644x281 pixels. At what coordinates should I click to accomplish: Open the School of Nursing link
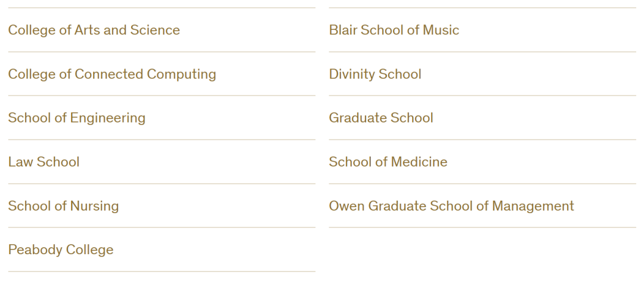[63, 206]
